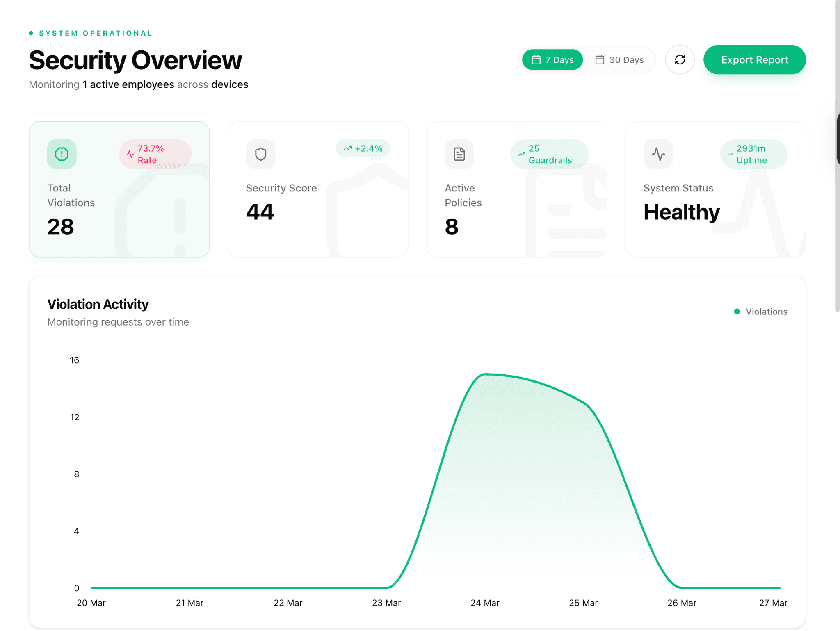Click the green System Operational status dot

(31, 33)
